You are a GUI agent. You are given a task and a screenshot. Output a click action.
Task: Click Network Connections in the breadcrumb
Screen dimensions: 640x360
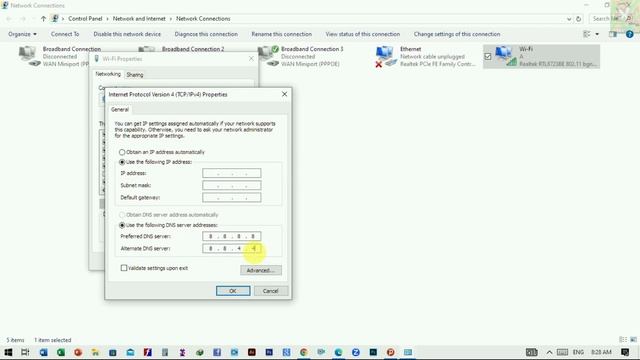click(x=203, y=19)
